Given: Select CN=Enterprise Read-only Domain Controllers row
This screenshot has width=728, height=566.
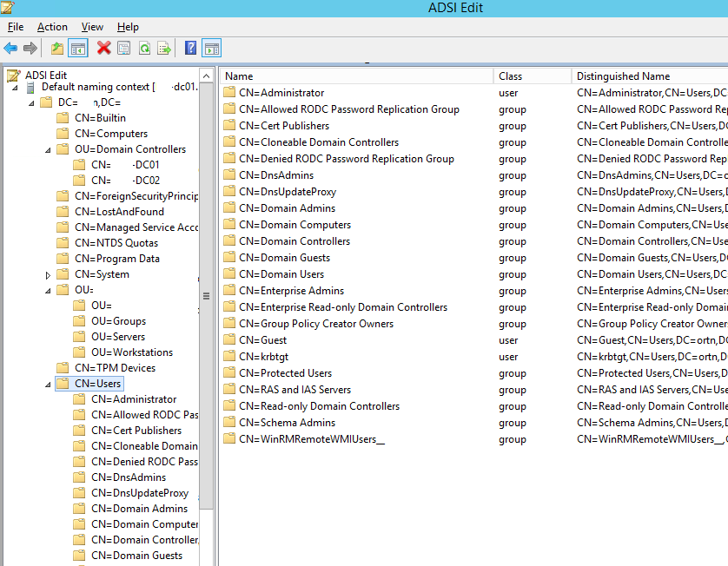Looking at the screenshot, I should 343,307.
